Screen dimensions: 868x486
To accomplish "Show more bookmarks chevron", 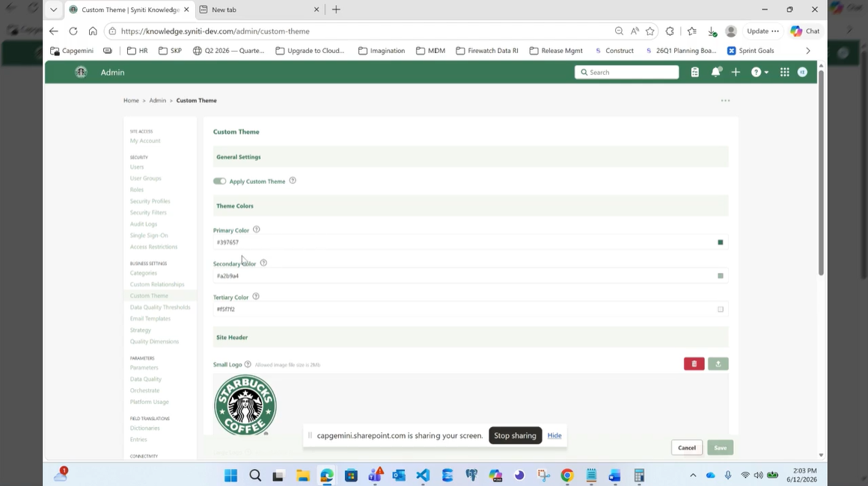I will click(x=808, y=50).
